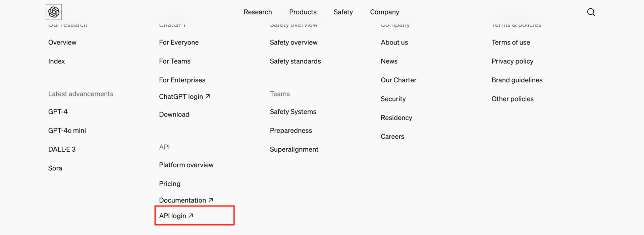644x235 pixels.
Task: Open Superalignment team page
Action: click(294, 149)
